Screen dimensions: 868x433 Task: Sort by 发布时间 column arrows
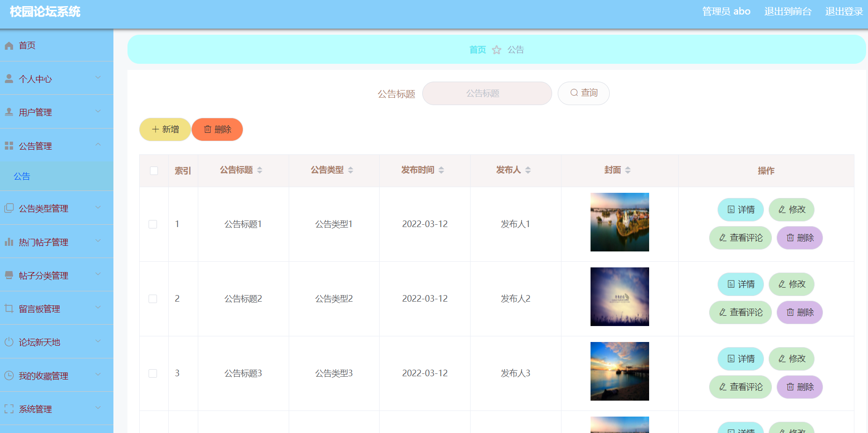pos(441,170)
